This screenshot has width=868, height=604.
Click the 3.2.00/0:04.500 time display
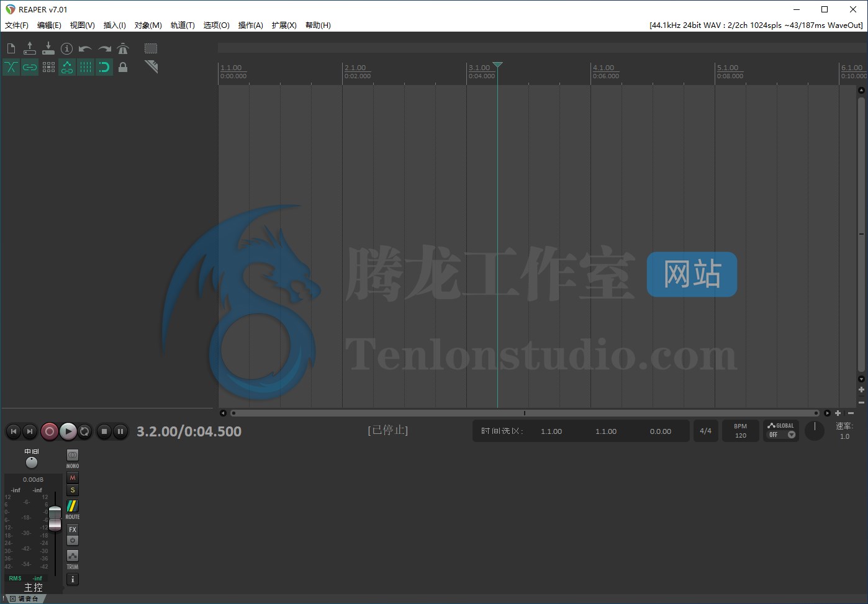(189, 431)
